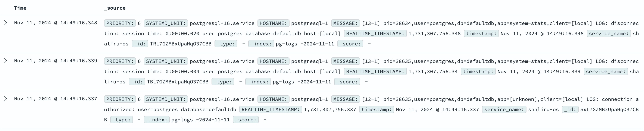Screen dimensions: 644x131
Task: Click the SYSTEMD_UNIT field label in the 14:49:16.348 row
Action: coord(166,23)
